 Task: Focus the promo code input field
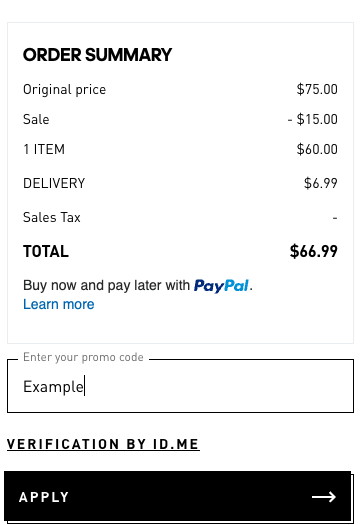click(180, 386)
